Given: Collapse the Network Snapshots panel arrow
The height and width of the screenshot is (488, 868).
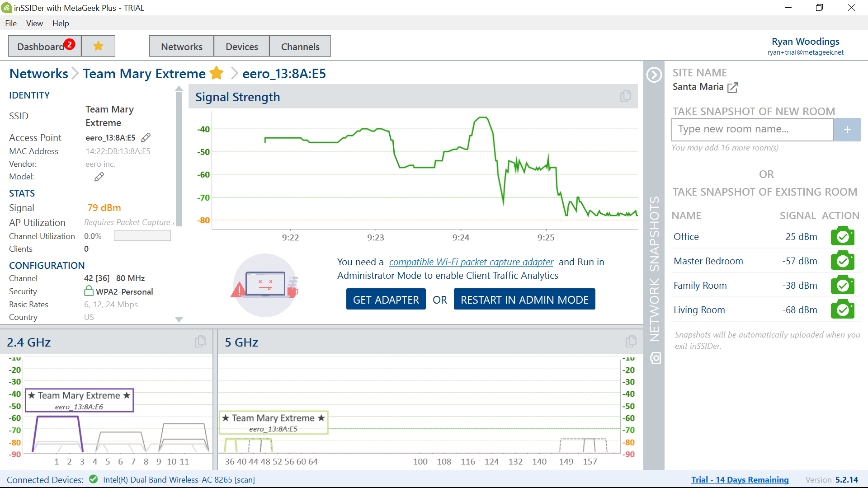Looking at the screenshot, I should (654, 75).
